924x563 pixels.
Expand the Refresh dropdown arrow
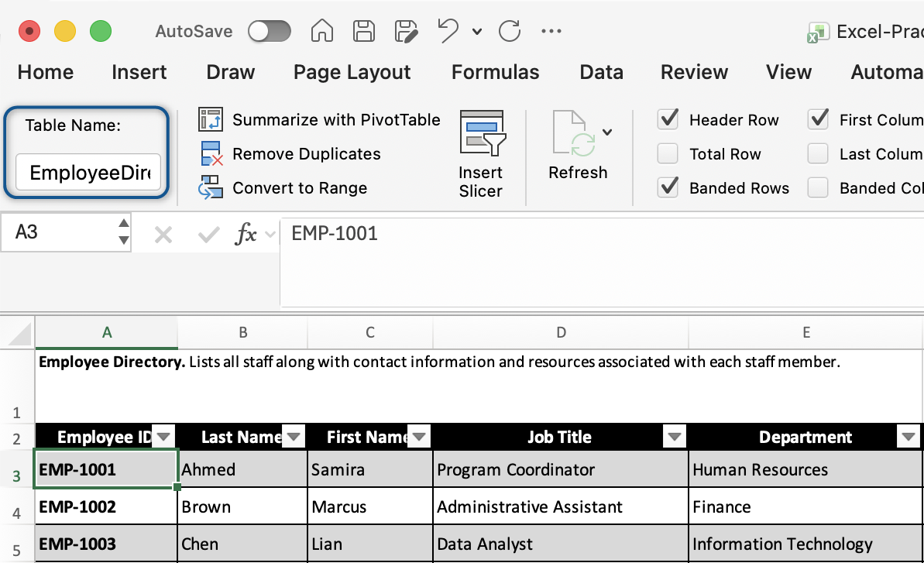pyautogui.click(x=607, y=132)
